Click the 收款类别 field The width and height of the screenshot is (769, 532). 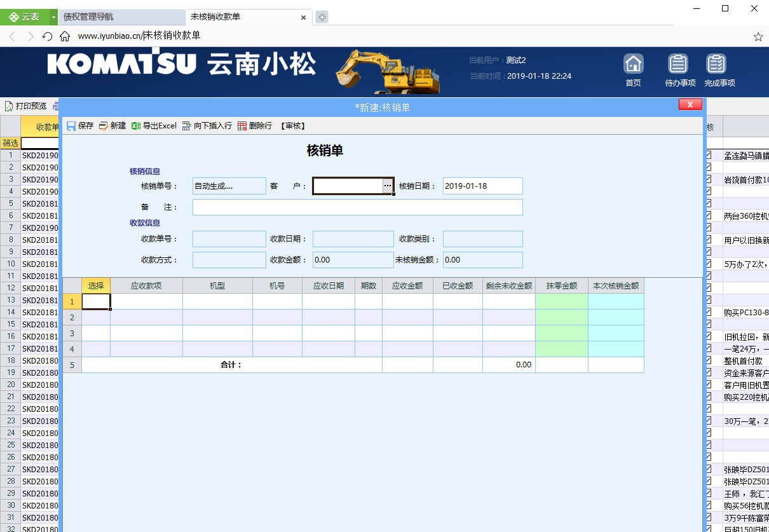pyautogui.click(x=483, y=239)
